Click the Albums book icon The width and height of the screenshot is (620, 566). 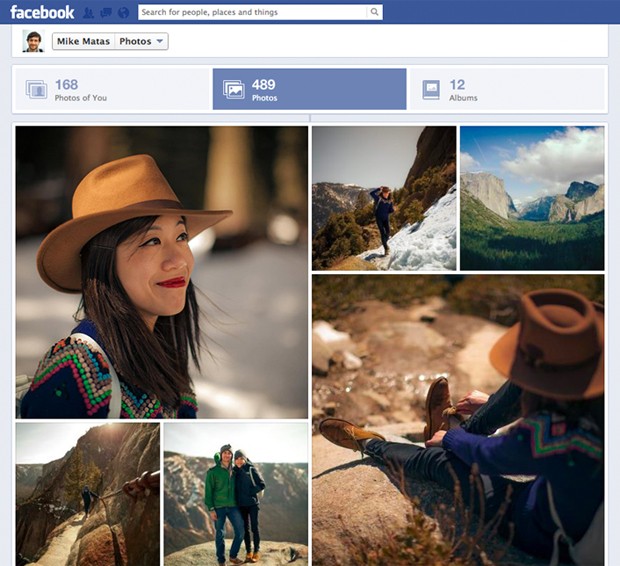431,90
